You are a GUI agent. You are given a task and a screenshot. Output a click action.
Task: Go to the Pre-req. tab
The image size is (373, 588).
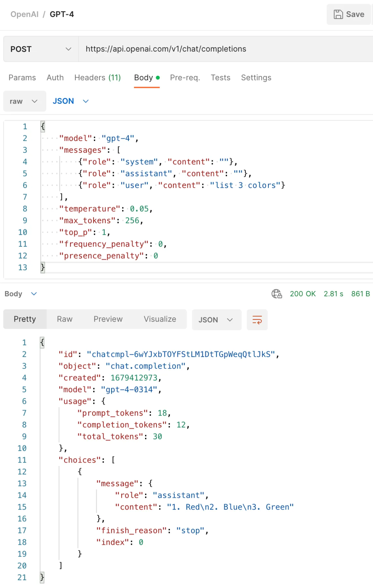[185, 78]
